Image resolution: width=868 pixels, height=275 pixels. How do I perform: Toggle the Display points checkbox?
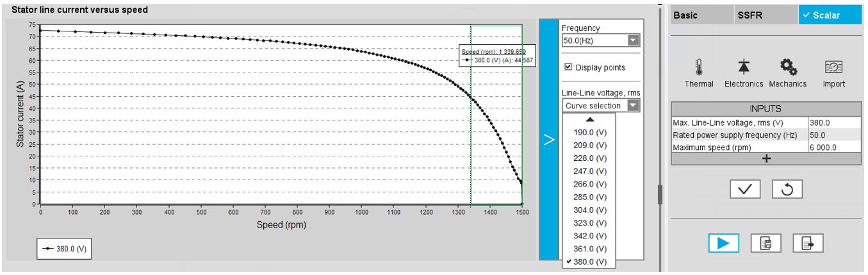[x=568, y=67]
